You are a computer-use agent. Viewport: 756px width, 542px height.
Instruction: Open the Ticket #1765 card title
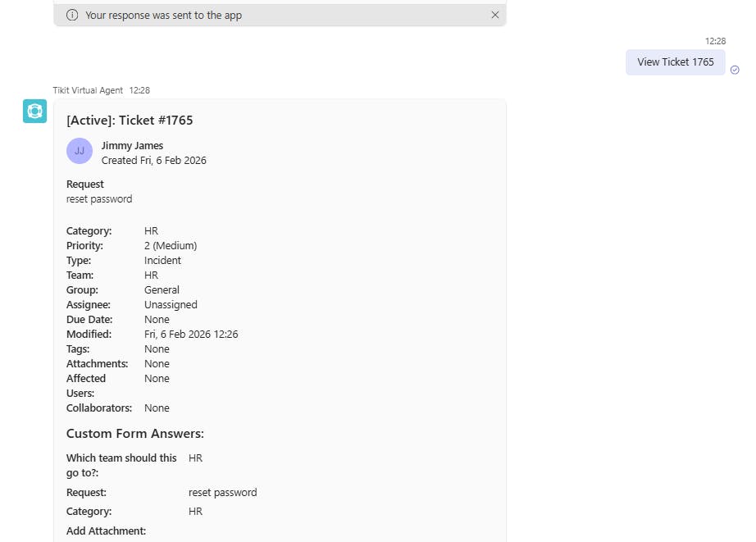coord(130,121)
